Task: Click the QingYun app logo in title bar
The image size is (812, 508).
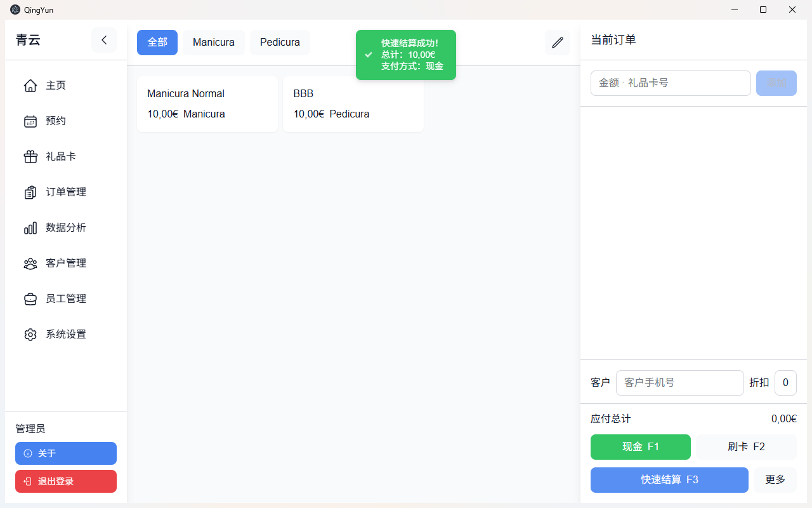Action: click(x=15, y=10)
